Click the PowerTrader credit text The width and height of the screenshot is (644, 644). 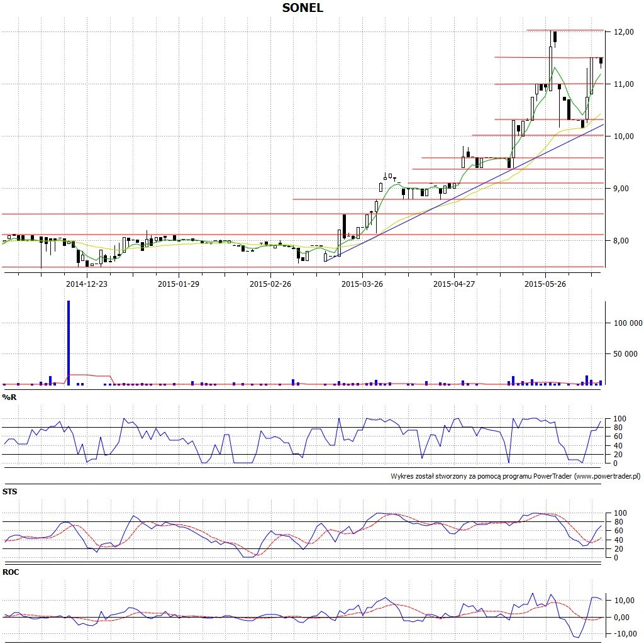pyautogui.click(x=516, y=477)
